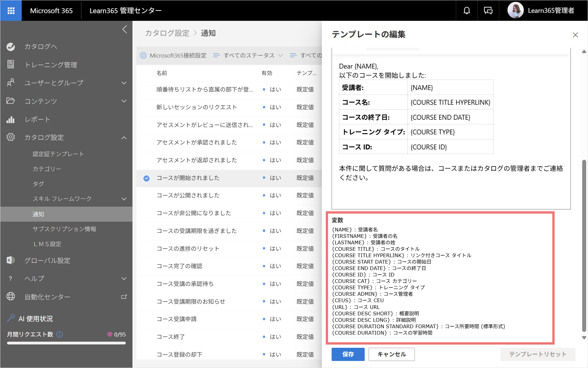Collapse the left sidebar with the arrow
This screenshot has height=368, width=588.
(125, 29)
